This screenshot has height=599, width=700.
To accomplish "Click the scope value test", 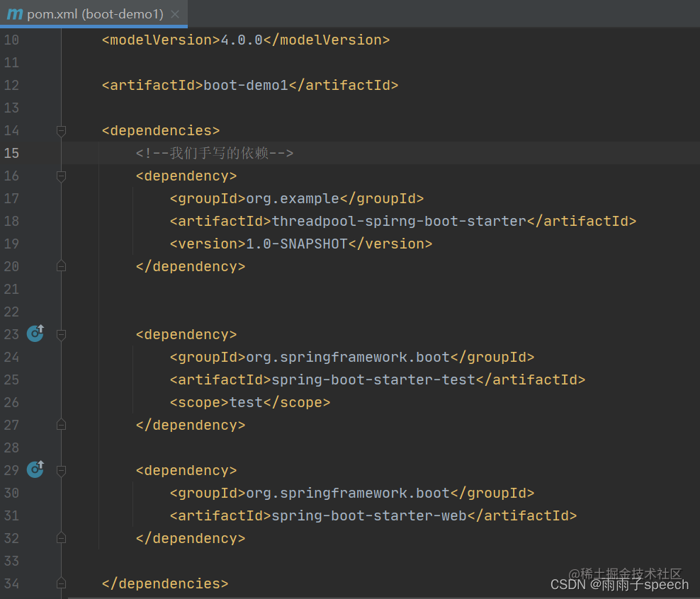I will tap(246, 403).
